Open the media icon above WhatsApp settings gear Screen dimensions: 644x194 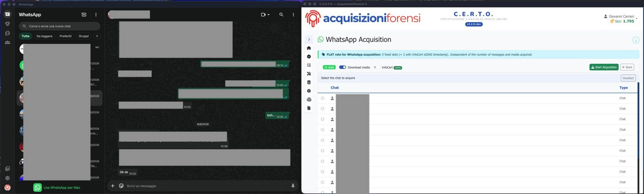[x=7, y=169]
